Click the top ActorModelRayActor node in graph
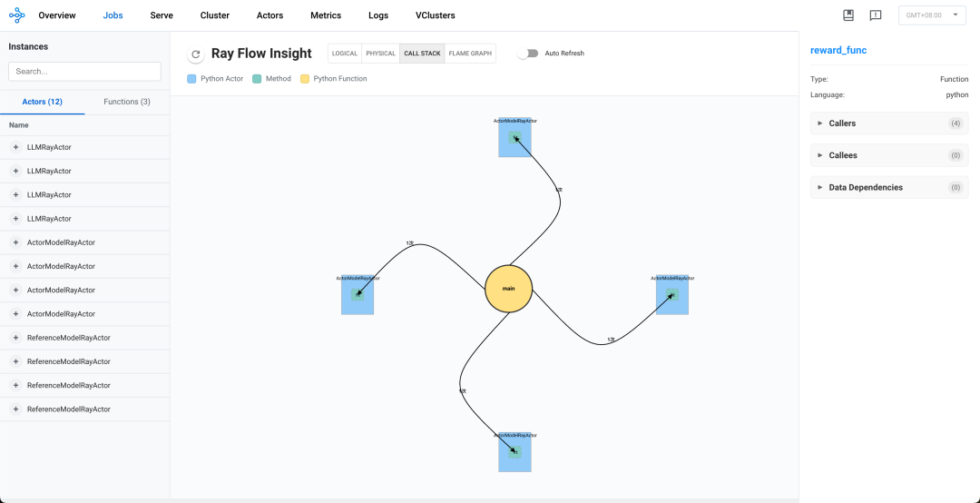Screen dimensions: 980x503 click(x=515, y=136)
